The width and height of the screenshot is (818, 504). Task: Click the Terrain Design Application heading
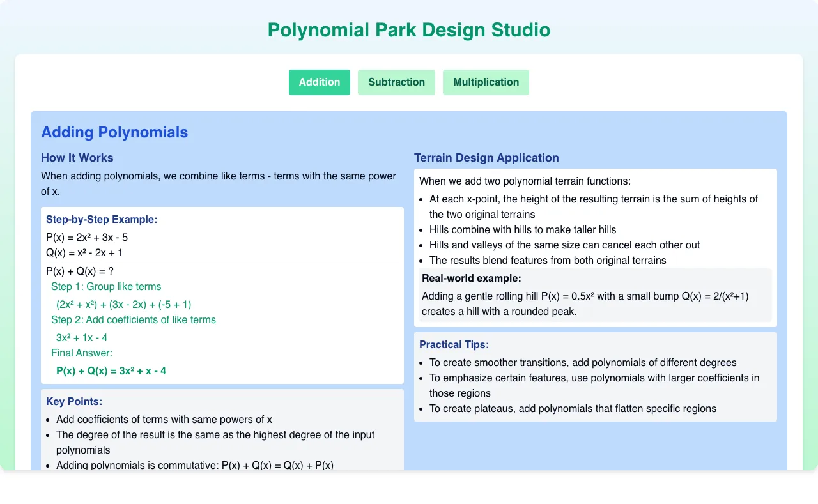pos(486,158)
